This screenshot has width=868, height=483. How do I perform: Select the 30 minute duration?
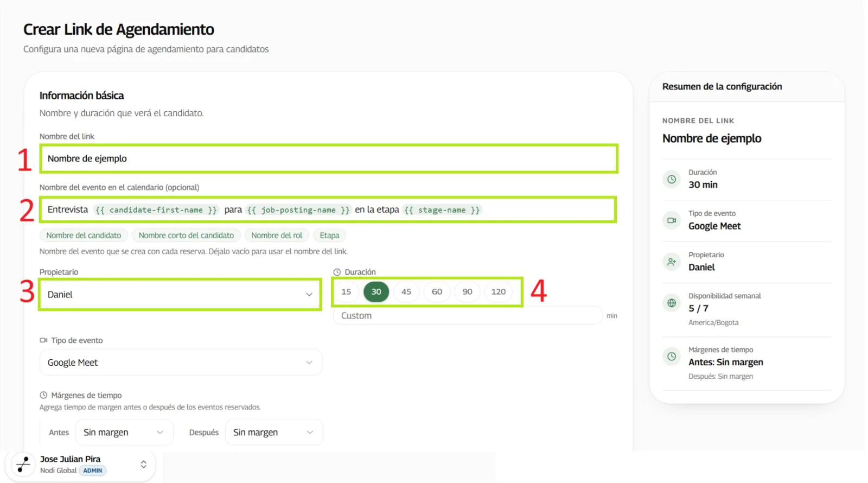tap(376, 292)
